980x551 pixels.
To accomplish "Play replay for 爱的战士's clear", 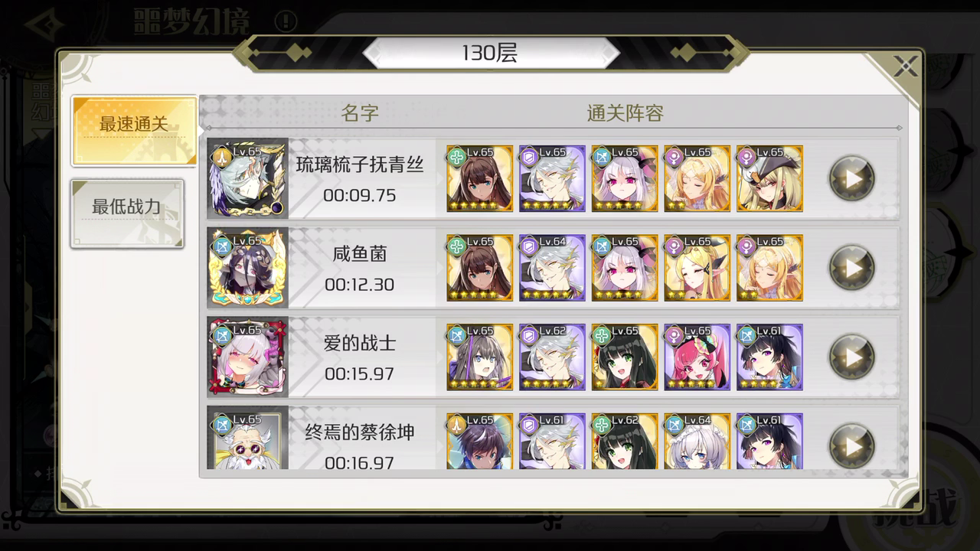I will tap(851, 357).
